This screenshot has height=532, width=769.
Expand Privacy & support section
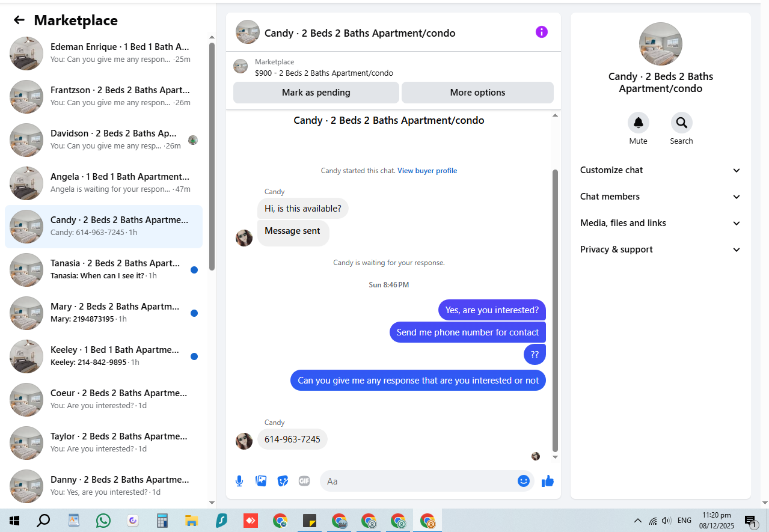pos(661,249)
